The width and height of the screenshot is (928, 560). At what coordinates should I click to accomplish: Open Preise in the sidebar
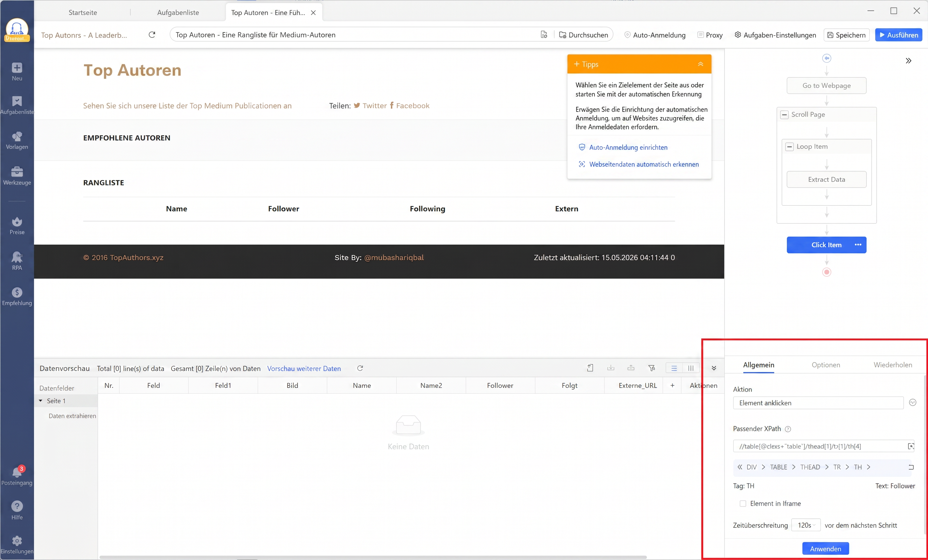click(17, 226)
